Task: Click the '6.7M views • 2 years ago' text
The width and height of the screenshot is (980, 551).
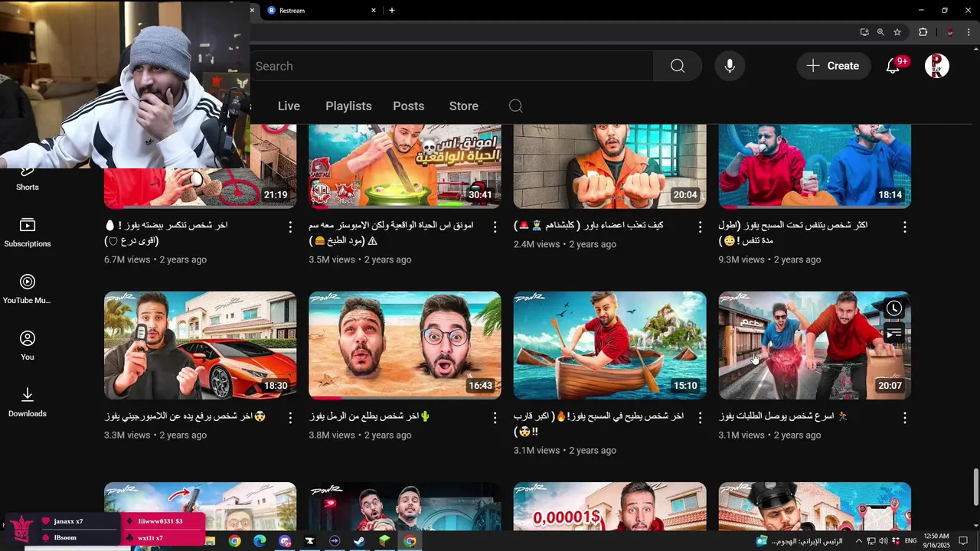Action: coord(155,259)
